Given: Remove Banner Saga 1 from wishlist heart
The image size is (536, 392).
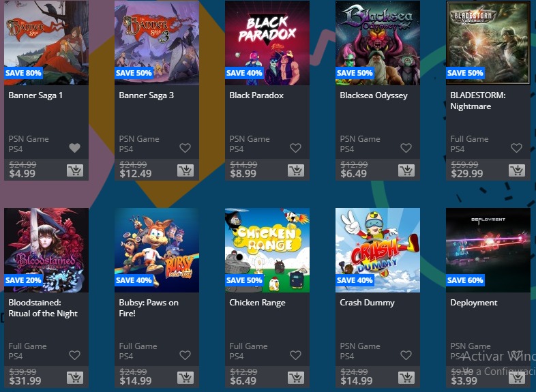Looking at the screenshot, I should (74, 148).
